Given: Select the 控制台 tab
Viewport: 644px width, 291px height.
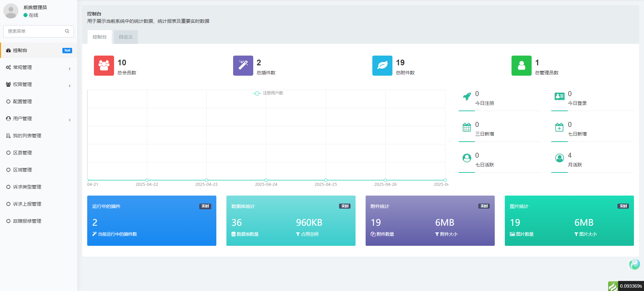Looking at the screenshot, I should pos(99,37).
